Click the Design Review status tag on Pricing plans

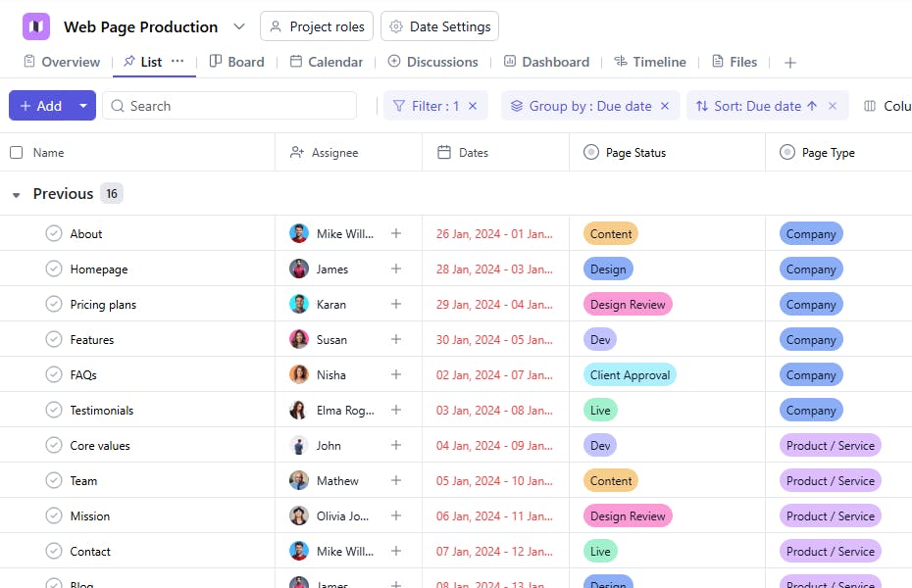coord(628,305)
